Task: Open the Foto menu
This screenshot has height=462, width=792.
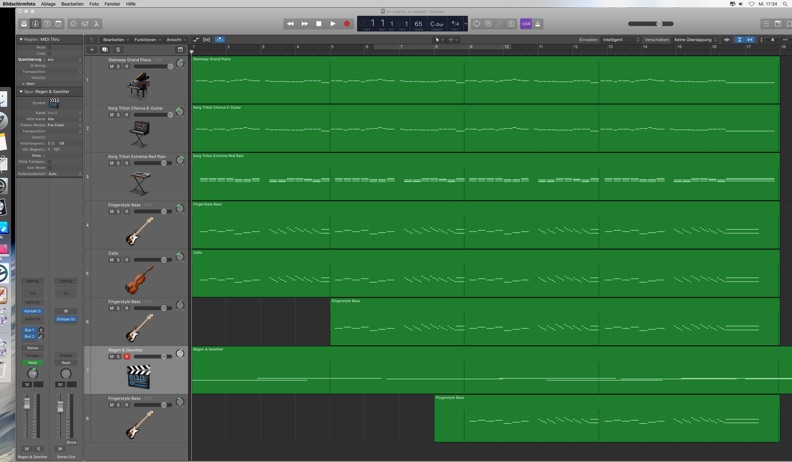Action: [94, 4]
